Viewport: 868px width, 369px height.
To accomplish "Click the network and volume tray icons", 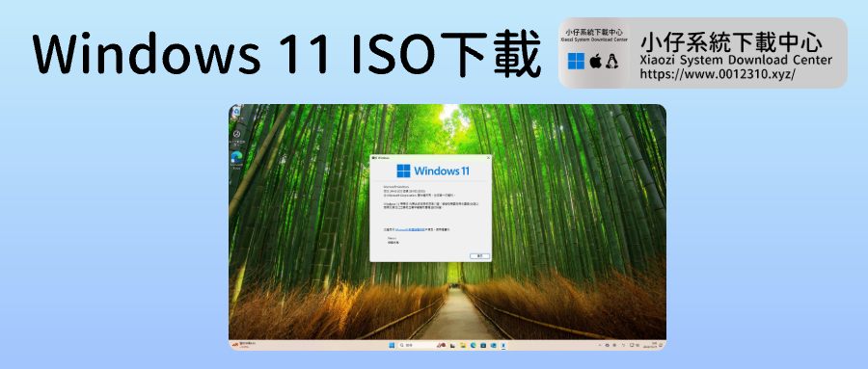I will pos(635,345).
